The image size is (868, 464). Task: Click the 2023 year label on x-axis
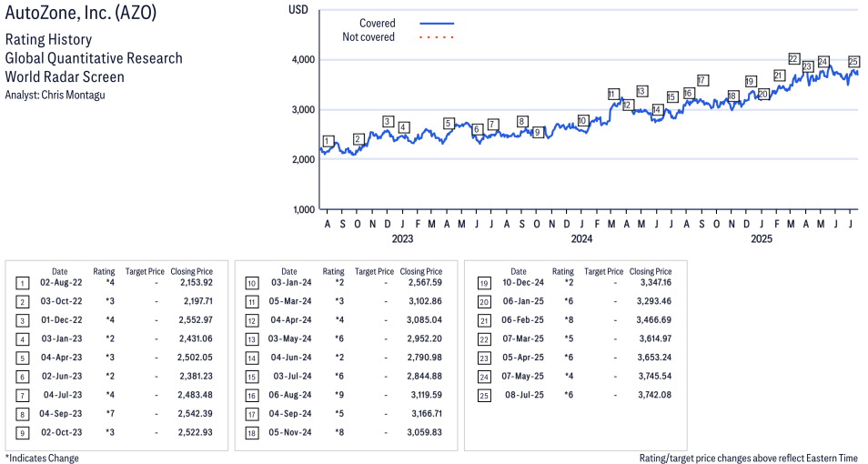coord(402,238)
